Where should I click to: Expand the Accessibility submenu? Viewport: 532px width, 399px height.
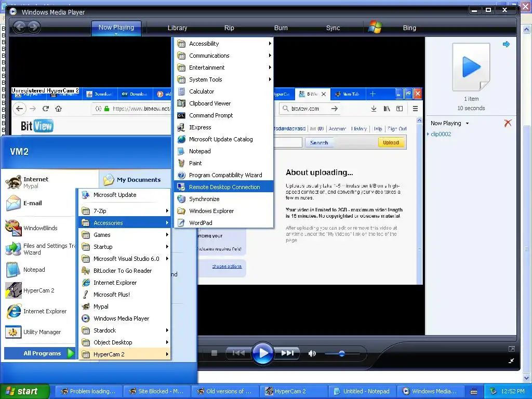pos(224,44)
